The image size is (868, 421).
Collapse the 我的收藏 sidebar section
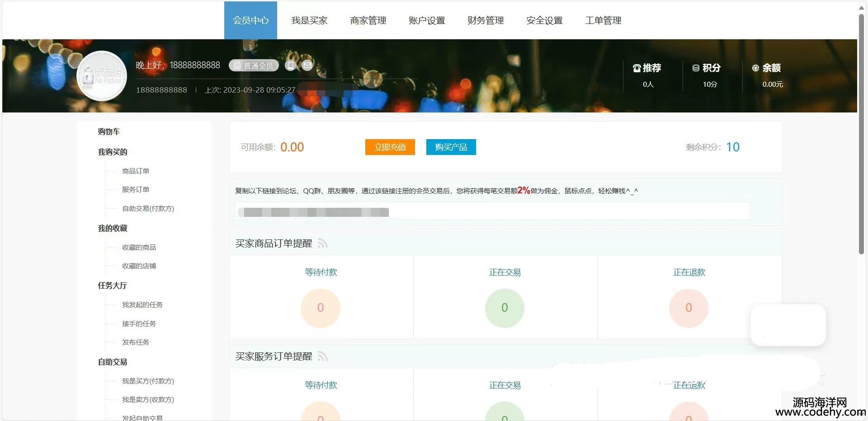[113, 229]
